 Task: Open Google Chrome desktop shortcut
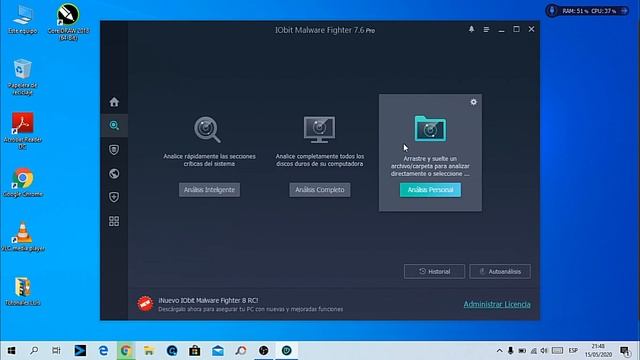pyautogui.click(x=23, y=182)
